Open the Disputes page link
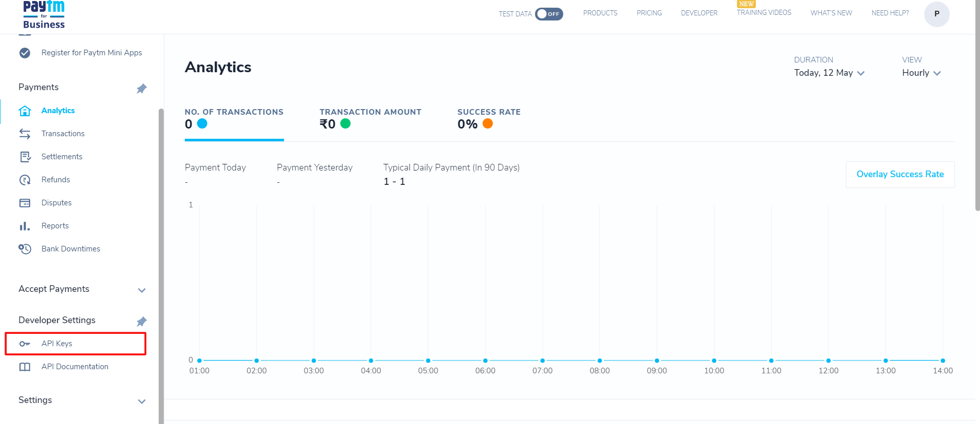 (56, 203)
